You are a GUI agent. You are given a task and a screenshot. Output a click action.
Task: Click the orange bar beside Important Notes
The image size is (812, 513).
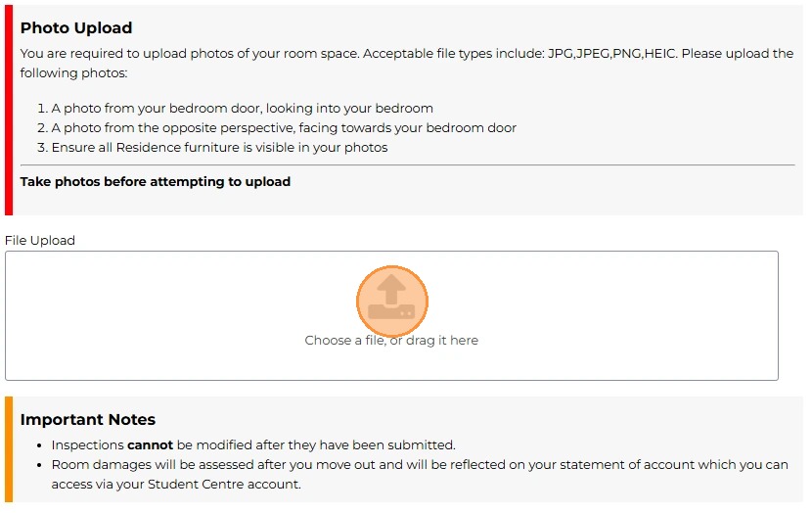(x=9, y=448)
